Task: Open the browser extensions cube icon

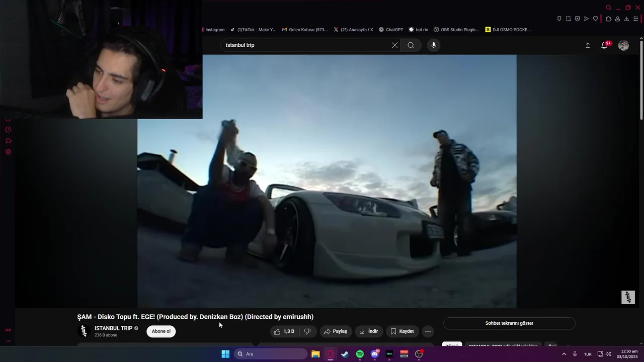Action: (608, 19)
